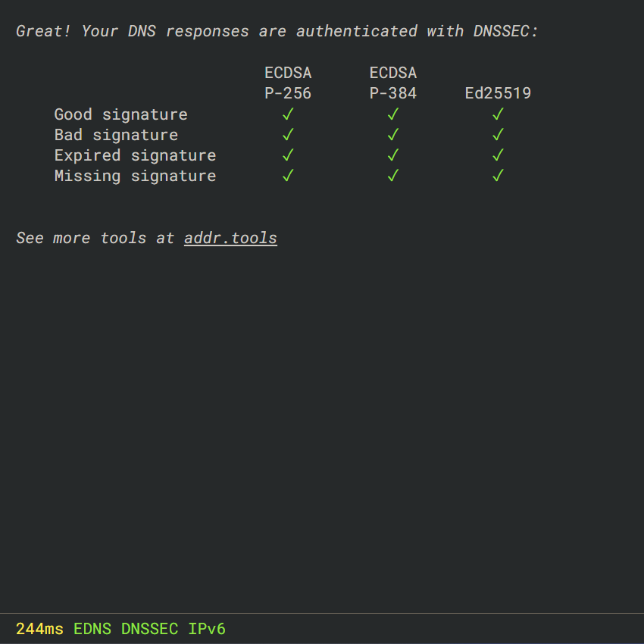644x644 pixels.
Task: Click Good signature ECDSA P-384 checkmark
Action: click(392, 114)
